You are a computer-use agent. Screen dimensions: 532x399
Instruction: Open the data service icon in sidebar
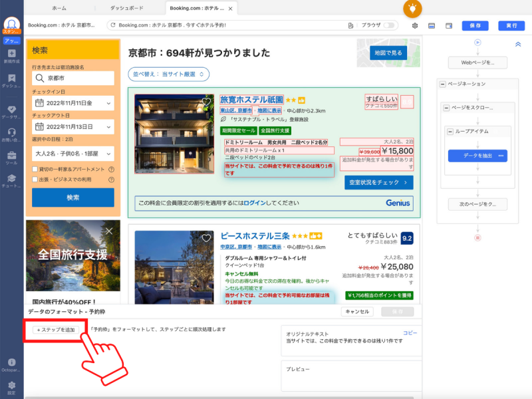click(11, 109)
